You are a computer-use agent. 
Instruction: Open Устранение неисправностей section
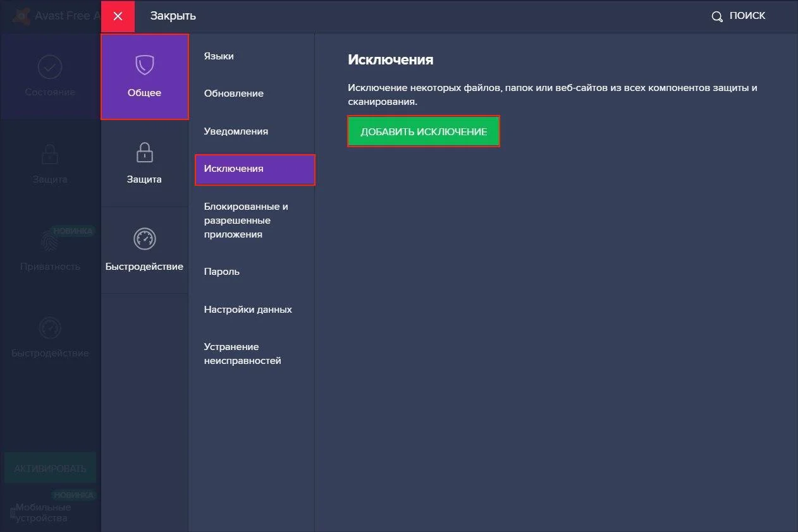(242, 354)
